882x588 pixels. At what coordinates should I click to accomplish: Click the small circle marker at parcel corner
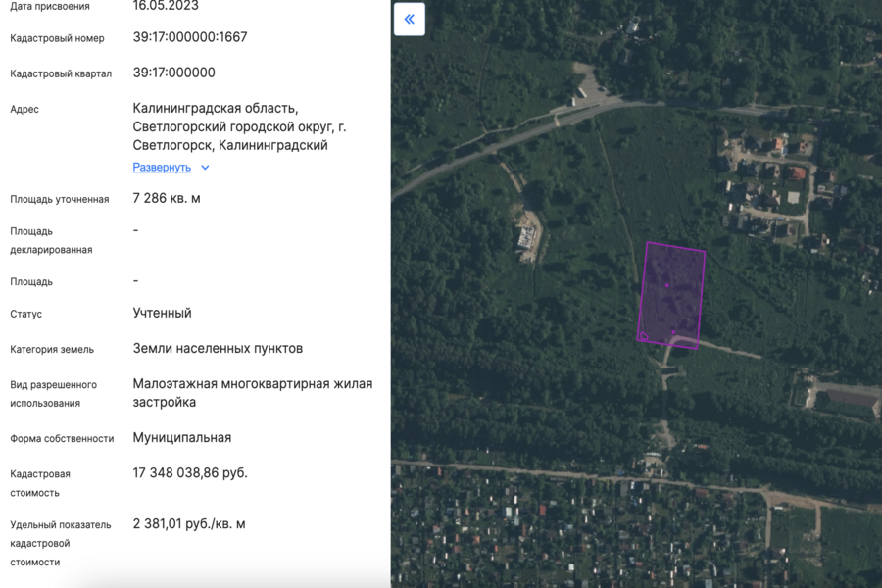point(644,336)
